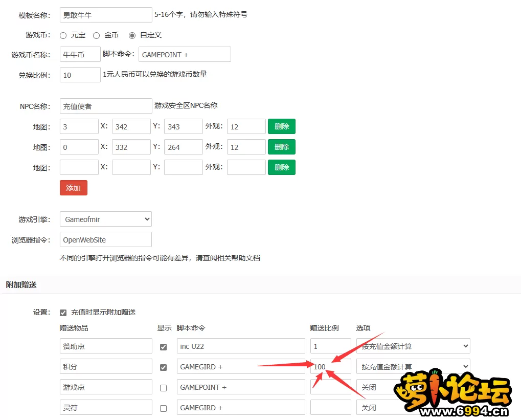Click 赠送比例 field with value 1
The image size is (521, 420).
331,346
